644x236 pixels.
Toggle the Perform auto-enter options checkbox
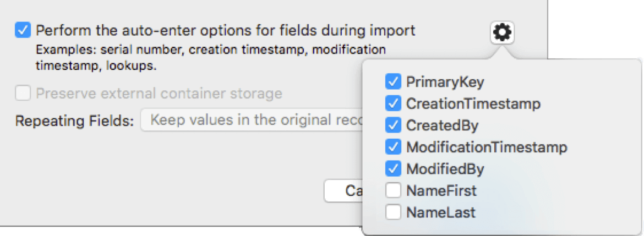(23, 30)
